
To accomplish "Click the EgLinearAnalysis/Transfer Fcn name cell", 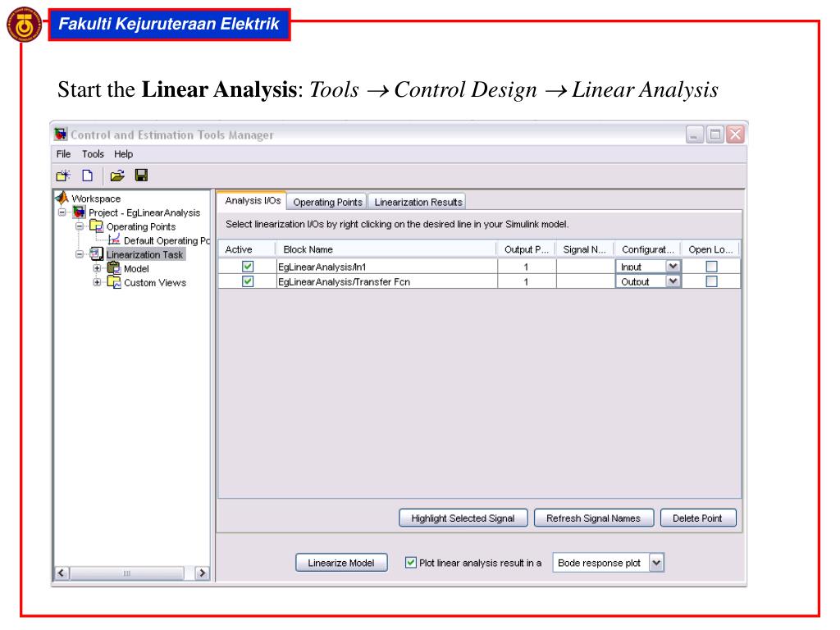I will pos(387,281).
